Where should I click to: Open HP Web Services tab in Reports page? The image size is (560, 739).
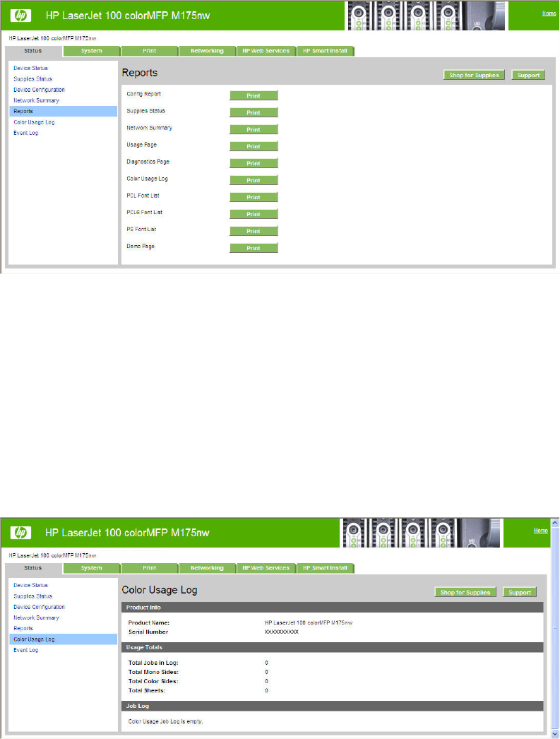266,51
